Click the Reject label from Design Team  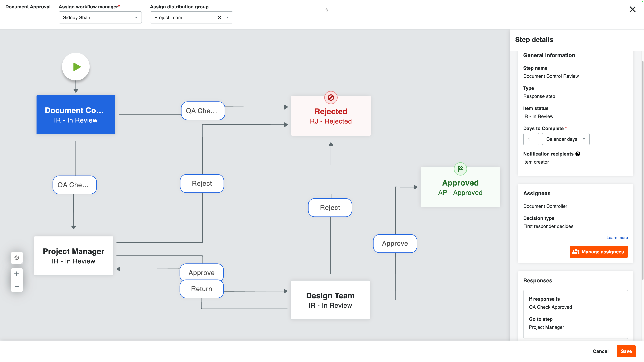coord(330,208)
